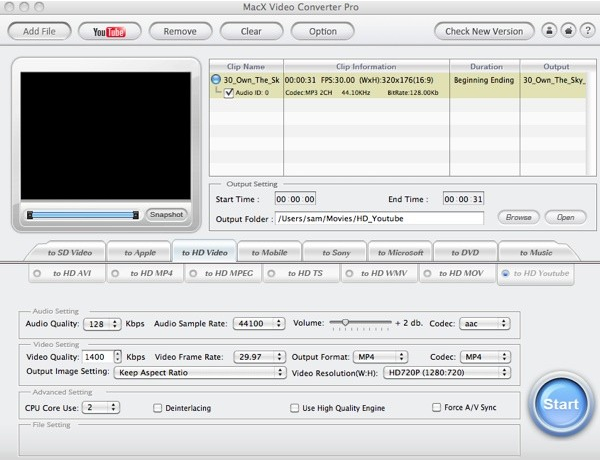Open Video Resolution HD720P dropdown
The height and width of the screenshot is (460, 600).
coord(447,372)
